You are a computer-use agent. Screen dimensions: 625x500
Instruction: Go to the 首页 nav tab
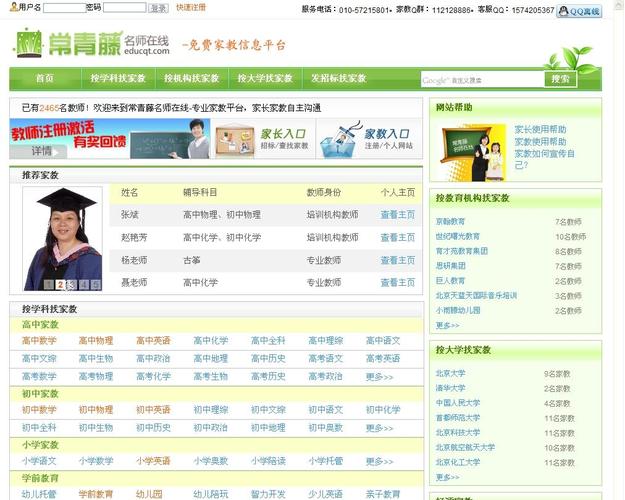coord(45,78)
